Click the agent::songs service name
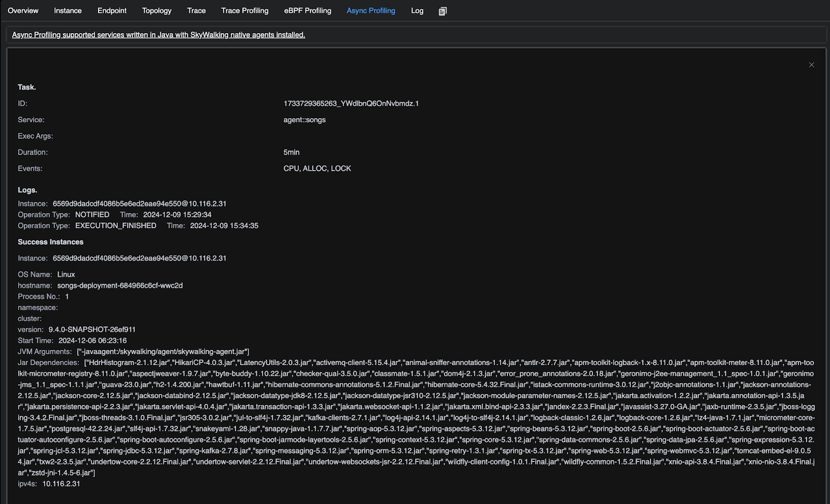Image resolution: width=830 pixels, height=504 pixels. point(305,120)
